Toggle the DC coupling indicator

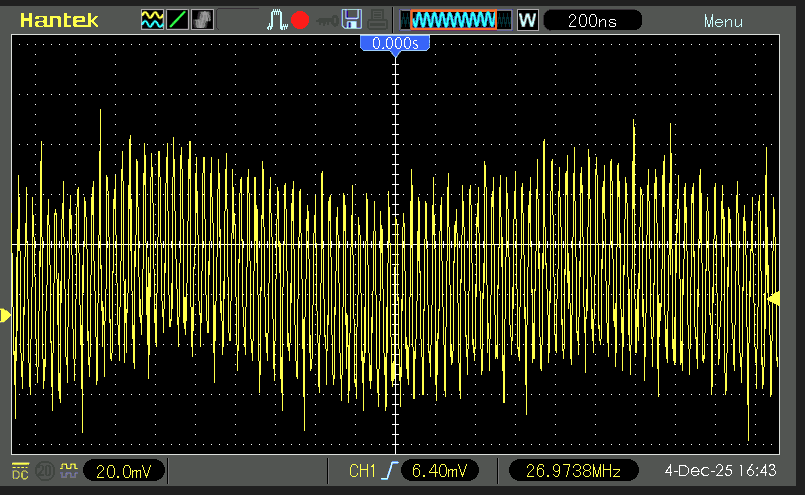(x=20, y=470)
